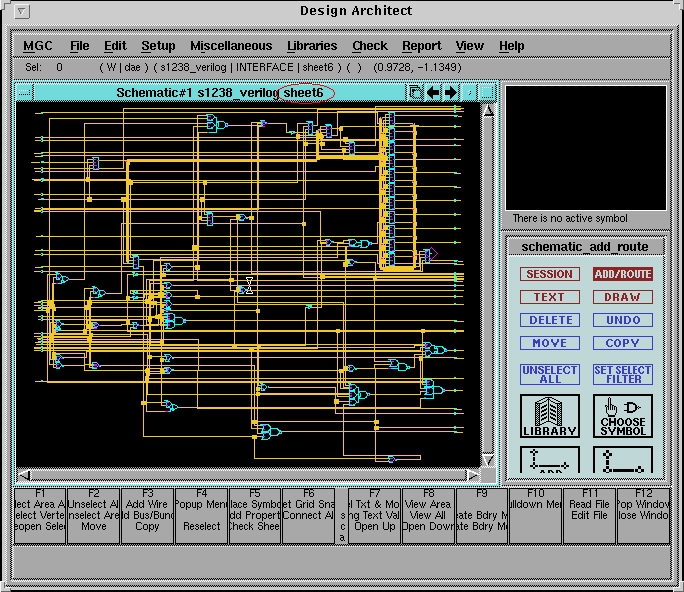Click the route line icon beside ADD
This screenshot has width=684, height=592.
623,461
